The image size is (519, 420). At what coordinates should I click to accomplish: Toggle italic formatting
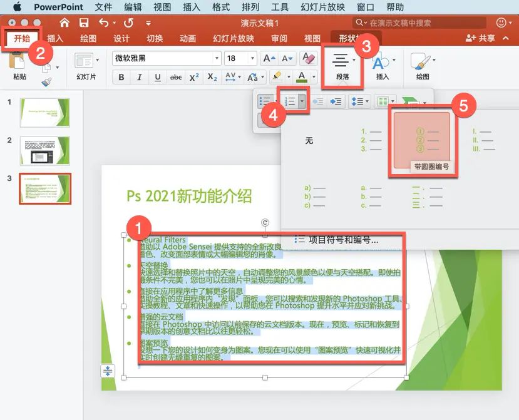tap(140, 77)
